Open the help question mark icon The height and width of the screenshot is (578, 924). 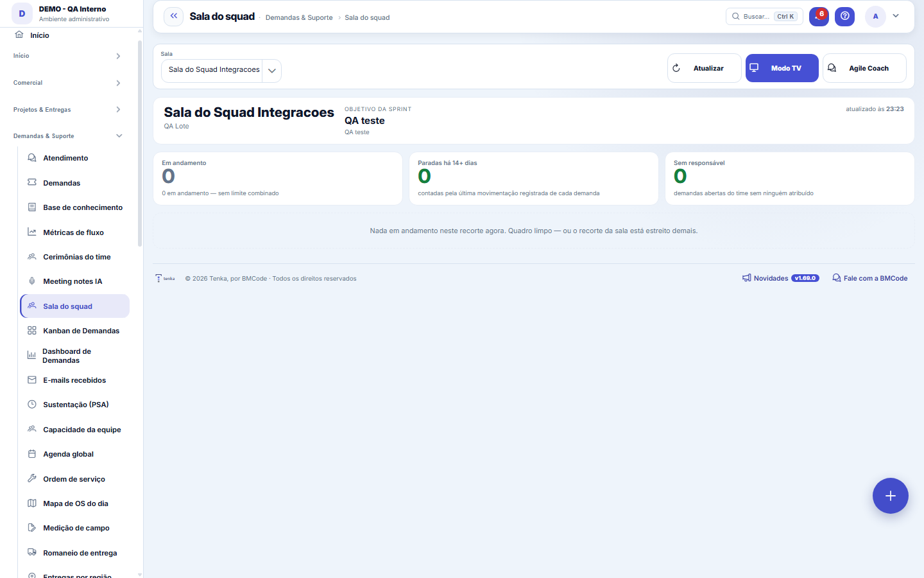tap(844, 16)
